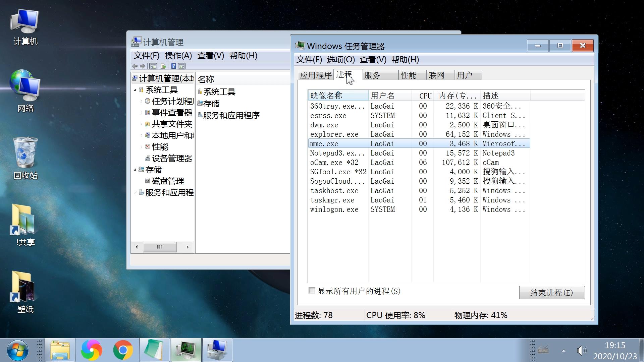644x362 pixels.
Task: Toggle the action pane icon in toolbar
Action: 182,66
